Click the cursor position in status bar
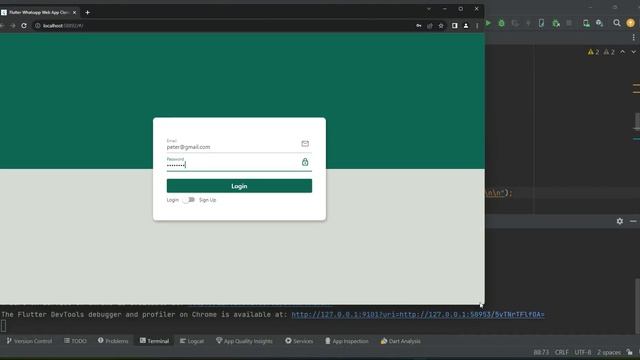640x360 pixels. click(541, 352)
